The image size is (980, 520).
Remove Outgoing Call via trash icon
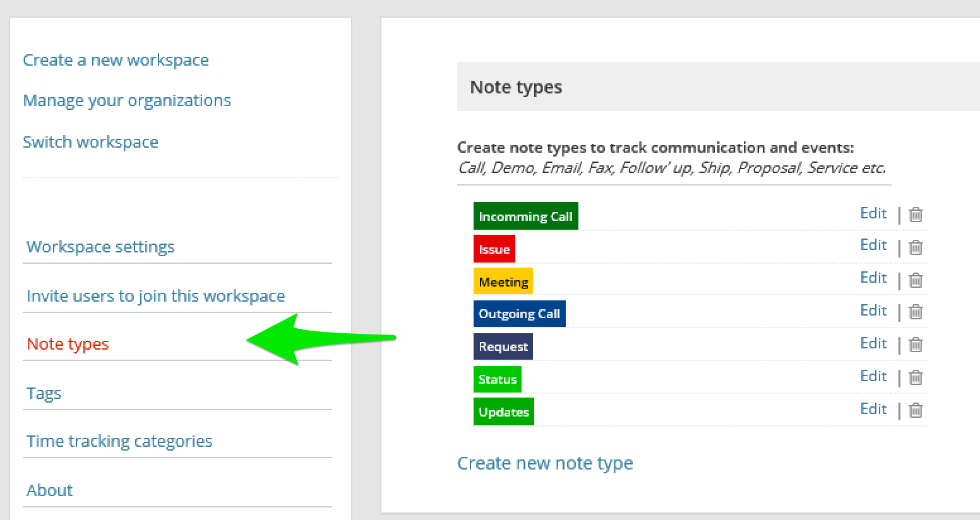(x=916, y=312)
